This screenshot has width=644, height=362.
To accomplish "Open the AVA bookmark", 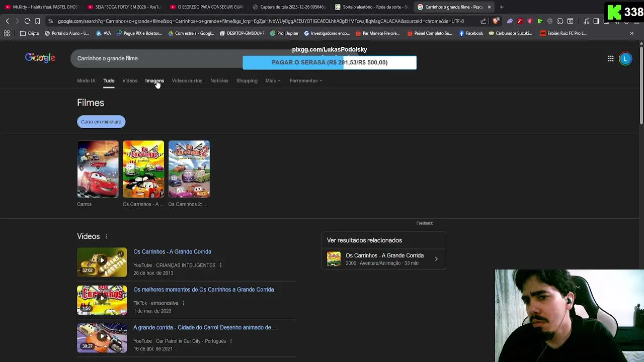I will tap(103, 33).
